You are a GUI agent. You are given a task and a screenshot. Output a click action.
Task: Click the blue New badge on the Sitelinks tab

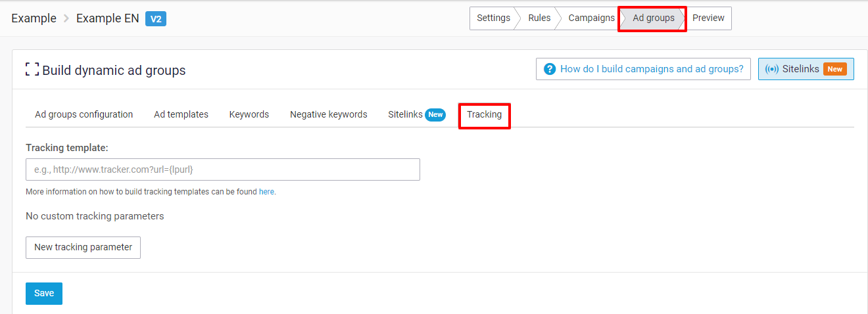point(435,114)
